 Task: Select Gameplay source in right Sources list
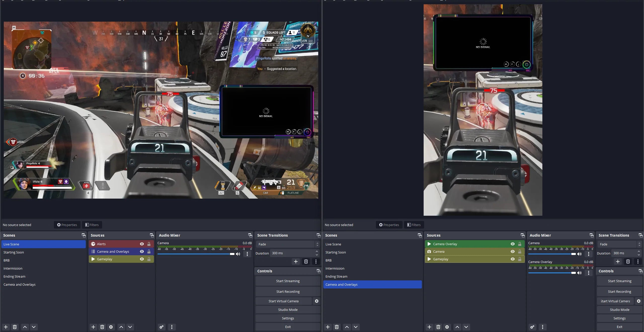click(x=475, y=259)
